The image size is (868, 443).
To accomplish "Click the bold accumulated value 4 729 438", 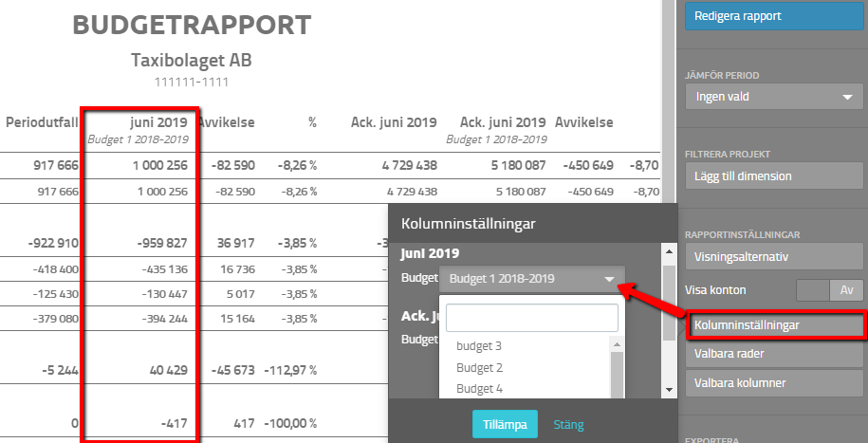I will point(412,165).
